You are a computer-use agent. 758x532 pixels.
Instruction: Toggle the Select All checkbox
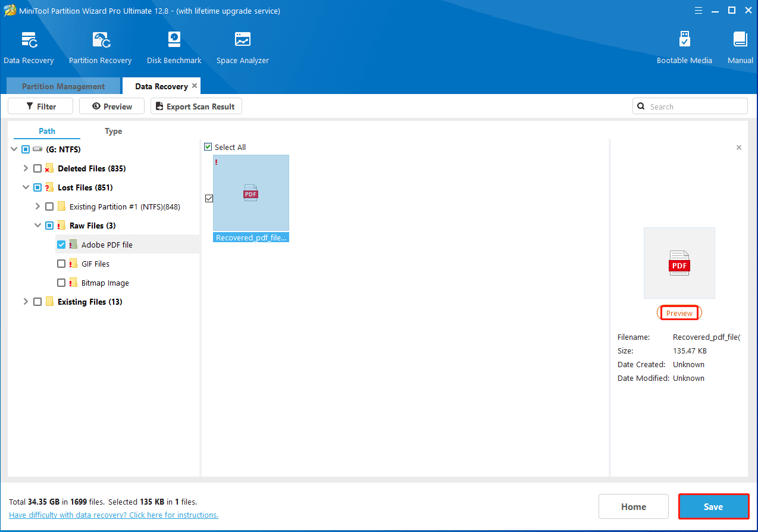[208, 147]
